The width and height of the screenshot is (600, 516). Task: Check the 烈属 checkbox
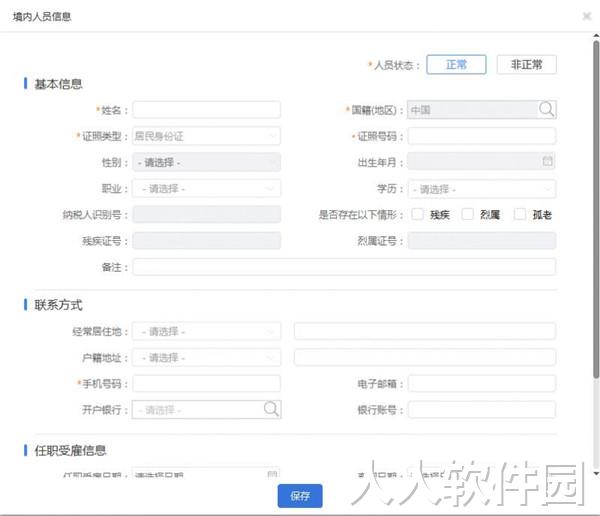coord(468,214)
